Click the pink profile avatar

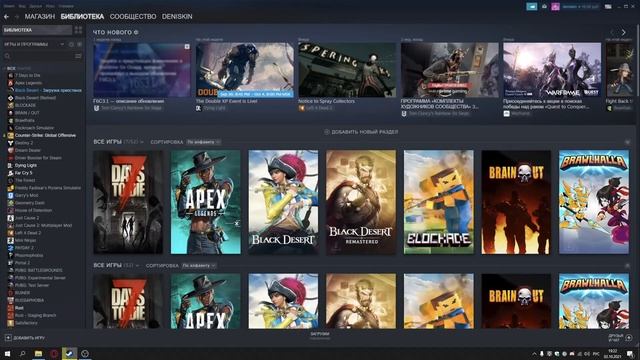pyautogui.click(x=555, y=7)
